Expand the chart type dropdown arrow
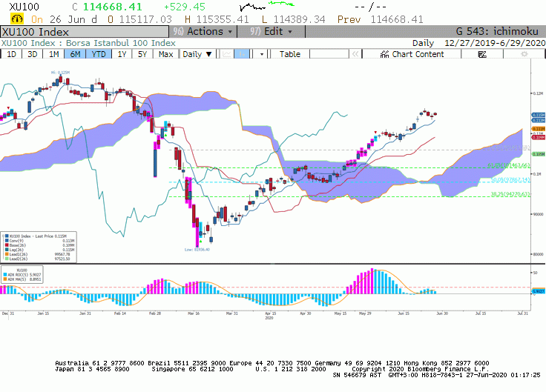This screenshot has width=546, height=392. pyautogui.click(x=262, y=54)
